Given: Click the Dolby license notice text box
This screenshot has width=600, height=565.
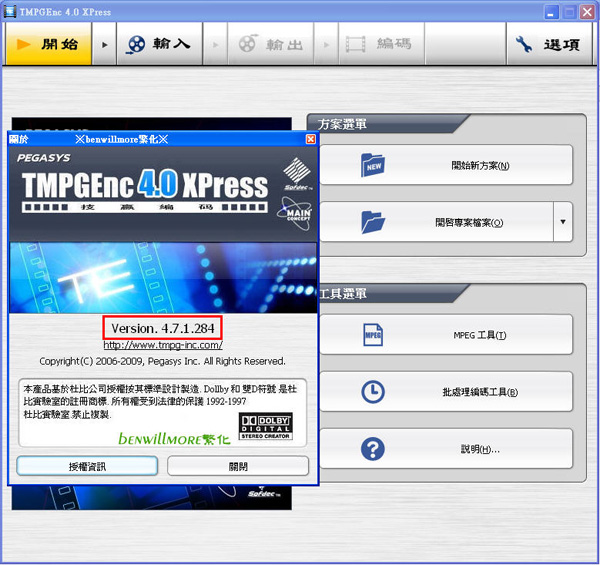Looking at the screenshot, I should 162,413.
